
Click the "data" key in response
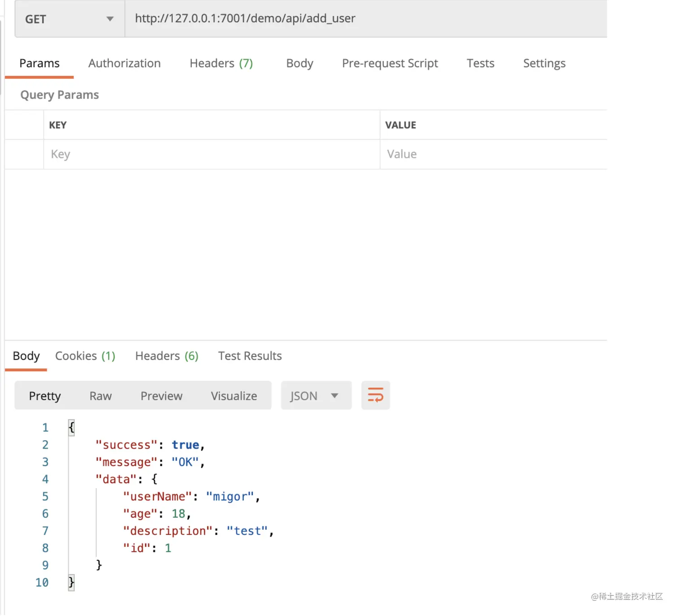click(x=116, y=479)
